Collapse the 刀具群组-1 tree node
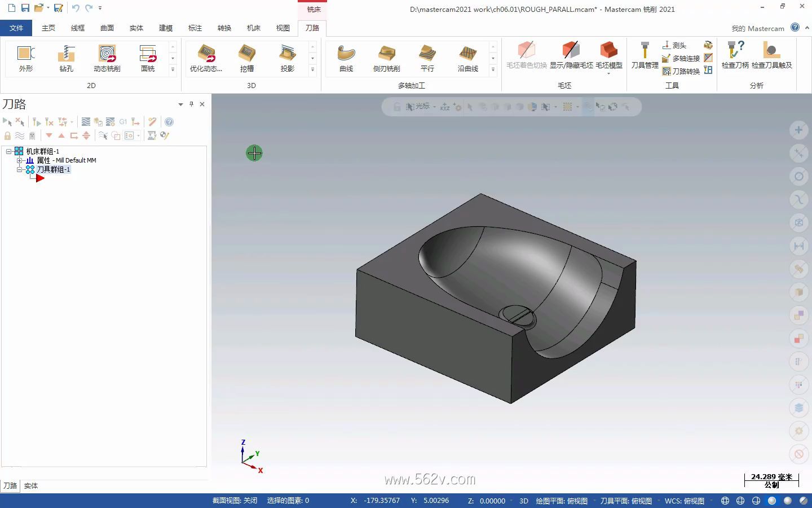The image size is (812, 508). [20, 169]
